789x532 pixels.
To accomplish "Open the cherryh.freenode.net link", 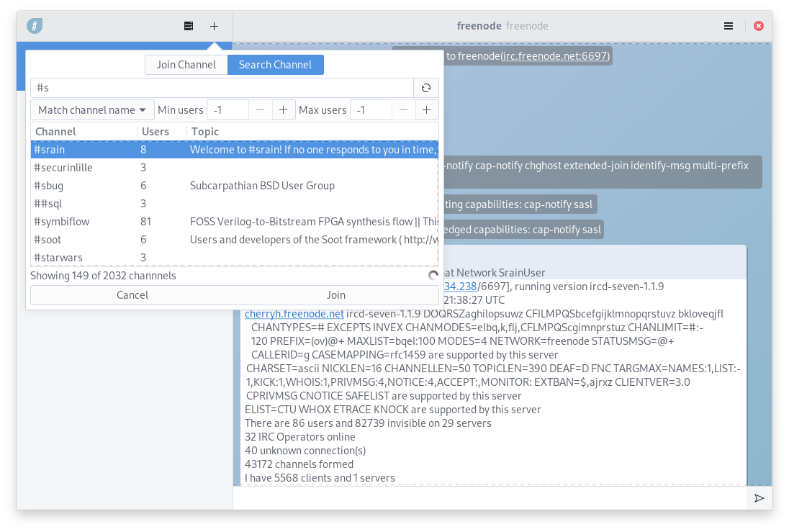I will coord(294,314).
